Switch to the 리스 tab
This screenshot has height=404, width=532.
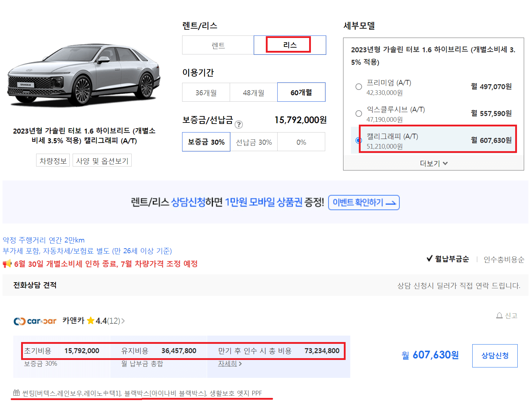tap(289, 44)
